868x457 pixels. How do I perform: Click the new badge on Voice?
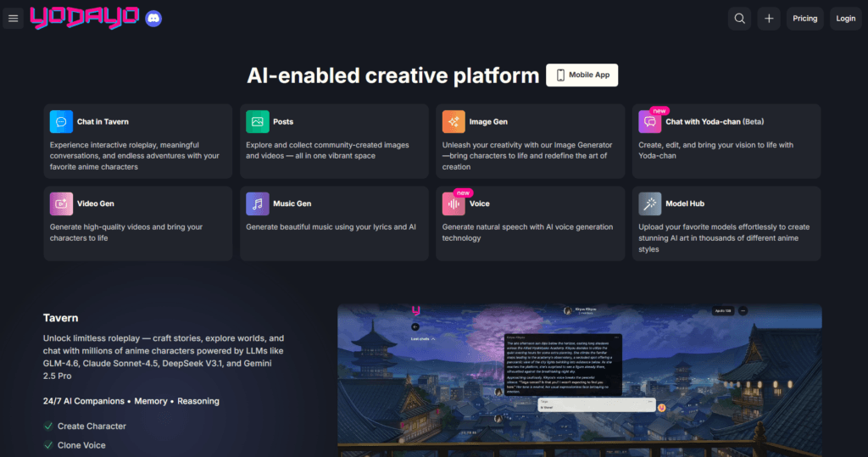pyautogui.click(x=464, y=192)
